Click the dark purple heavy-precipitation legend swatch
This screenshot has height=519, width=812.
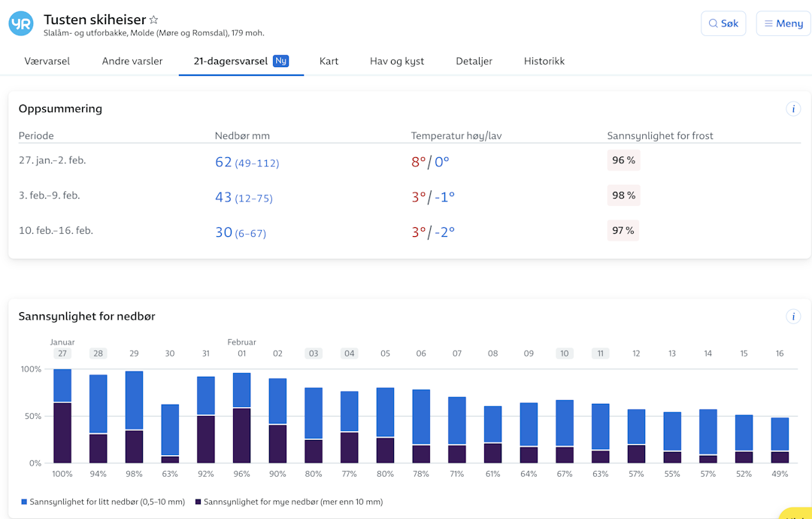[x=198, y=502]
